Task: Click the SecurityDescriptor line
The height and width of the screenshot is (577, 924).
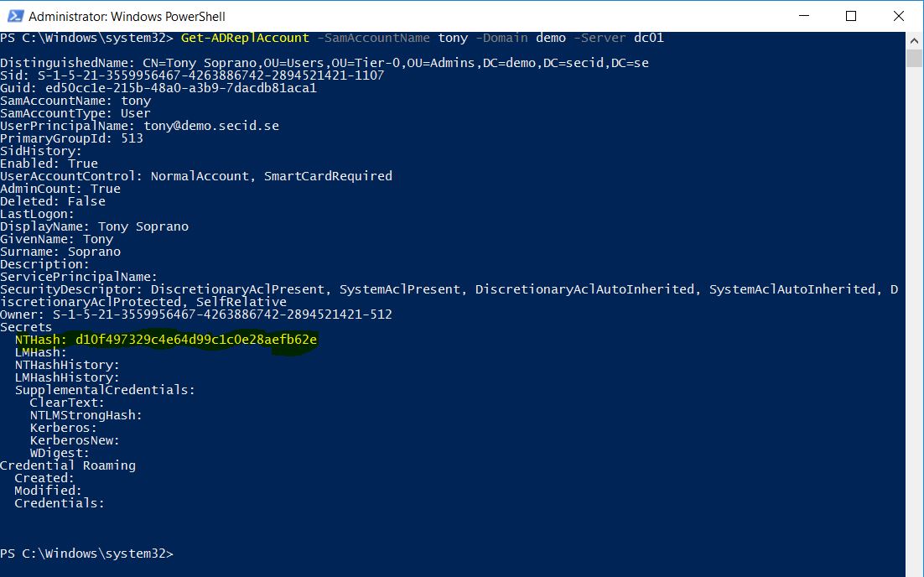Action: [x=449, y=295]
